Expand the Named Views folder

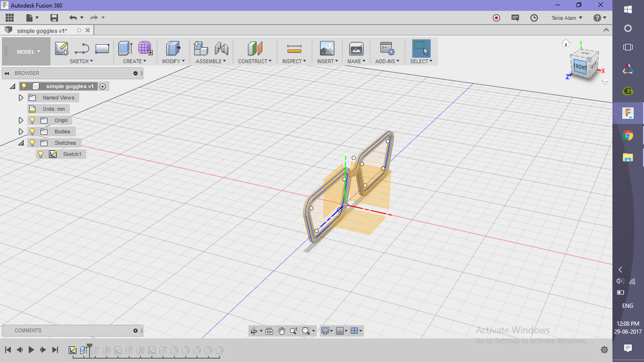point(21,98)
